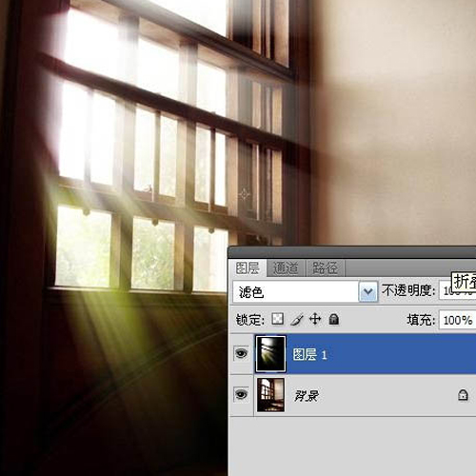Click the 不透明度 value field
Image resolution: width=476 pixels, height=476 pixels.
(458, 290)
